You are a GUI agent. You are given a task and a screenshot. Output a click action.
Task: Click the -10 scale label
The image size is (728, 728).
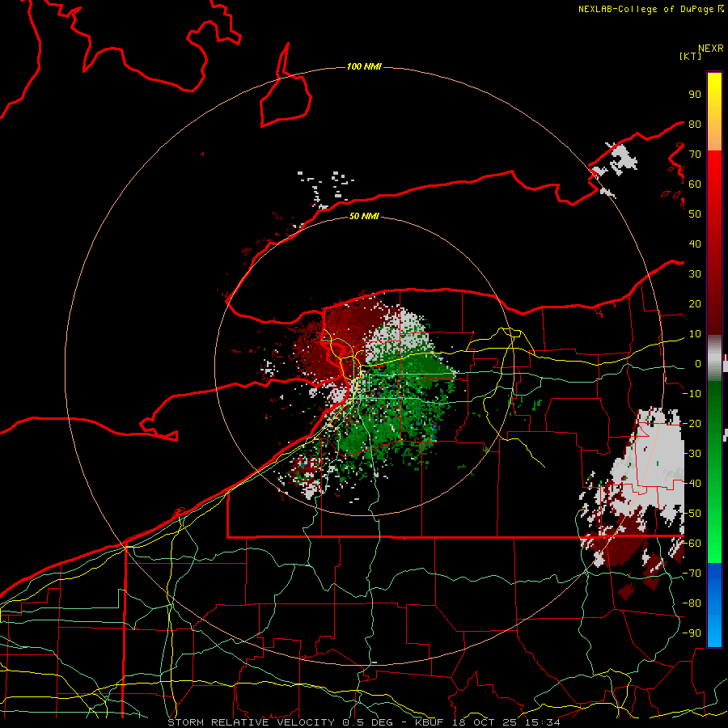click(692, 394)
